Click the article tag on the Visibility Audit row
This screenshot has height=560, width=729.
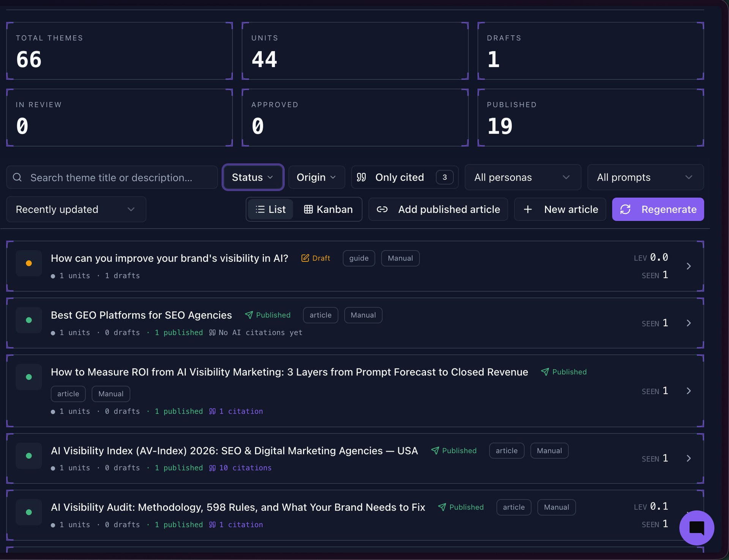(514, 507)
